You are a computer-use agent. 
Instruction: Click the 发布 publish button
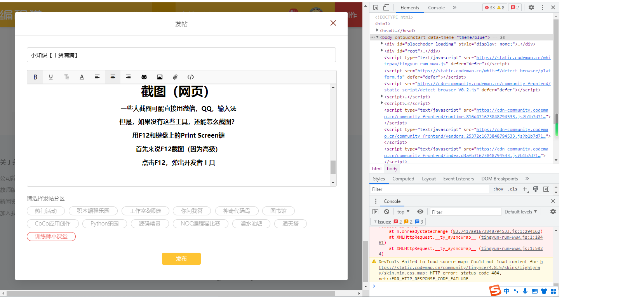[181, 259]
